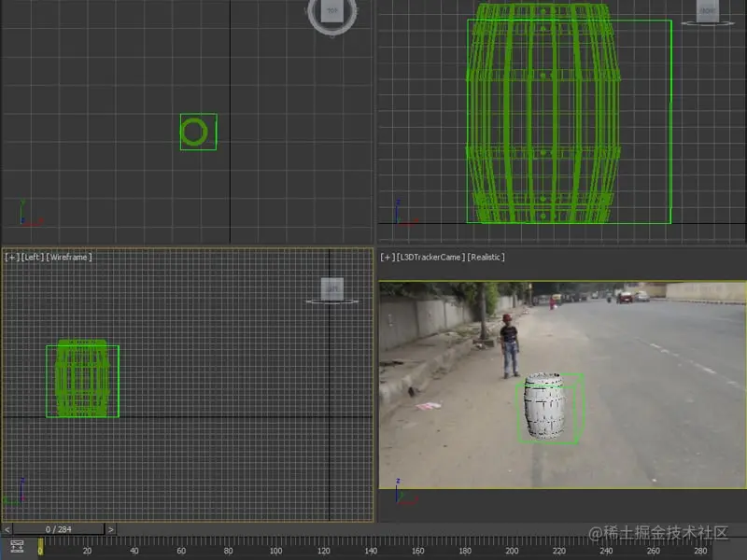The width and height of the screenshot is (747, 560).
Task: Jump to frame 100 on the track bar
Action: click(275, 551)
